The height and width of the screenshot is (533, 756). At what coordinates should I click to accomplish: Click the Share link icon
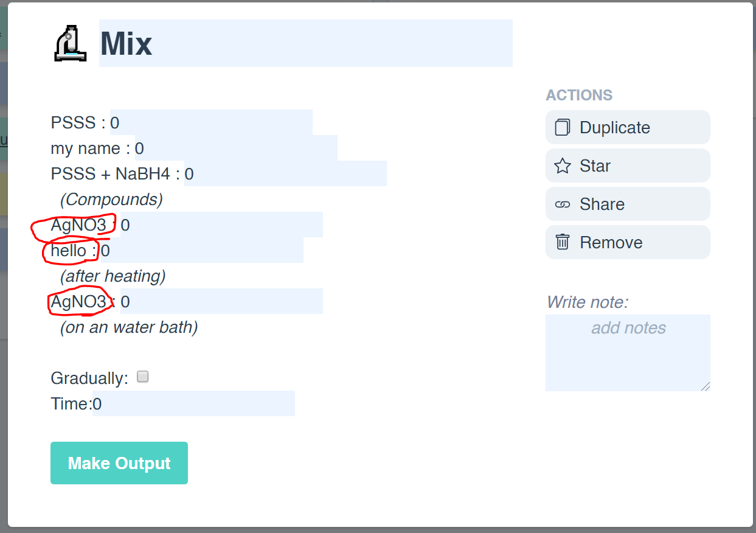pyautogui.click(x=563, y=204)
